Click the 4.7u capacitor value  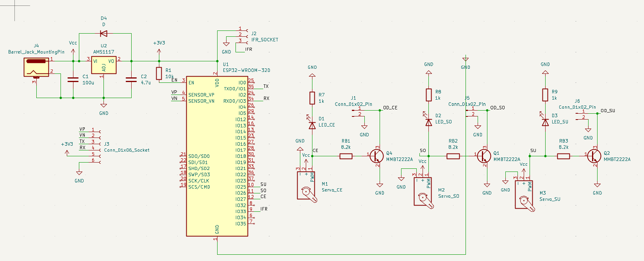tap(146, 83)
